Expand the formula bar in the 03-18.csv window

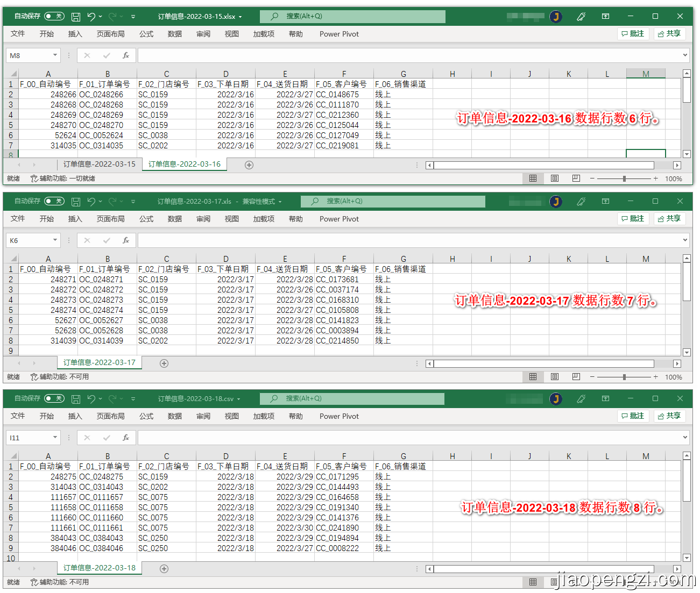[x=685, y=438]
